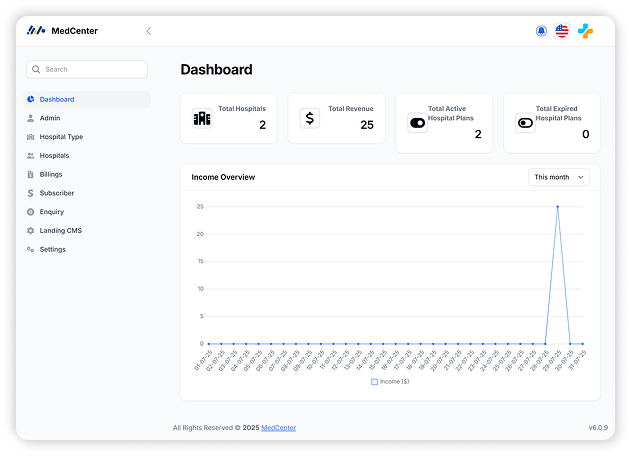Image resolution: width=631 pixels, height=456 pixels.
Task: Click the Total Active Hospital Plans toggle icon
Action: click(x=418, y=123)
